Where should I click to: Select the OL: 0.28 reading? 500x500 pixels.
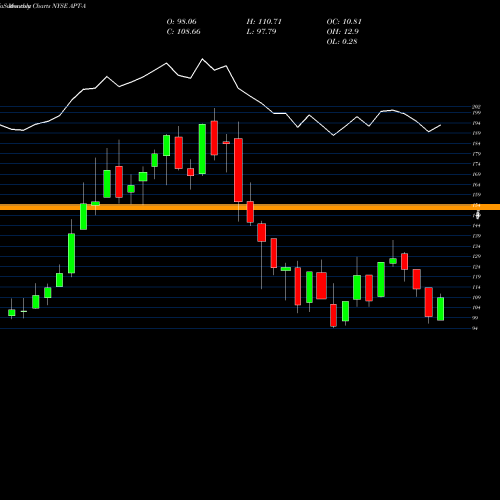[342, 42]
